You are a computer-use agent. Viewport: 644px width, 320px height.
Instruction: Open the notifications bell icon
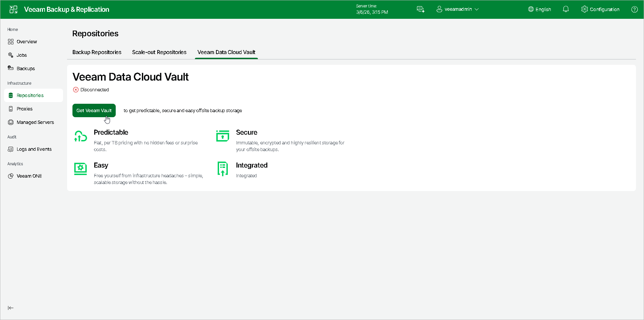pos(566,9)
